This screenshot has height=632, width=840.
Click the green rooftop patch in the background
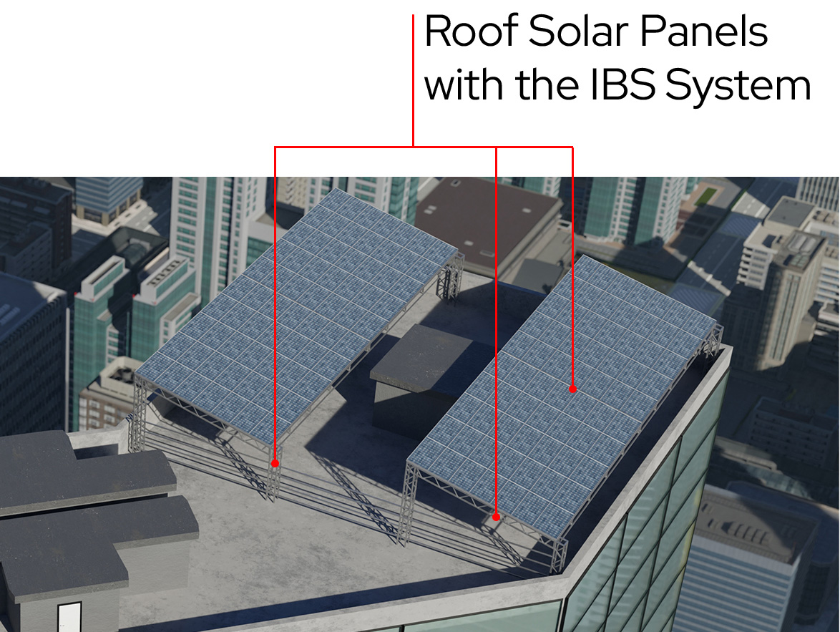pyautogui.click(x=707, y=193)
